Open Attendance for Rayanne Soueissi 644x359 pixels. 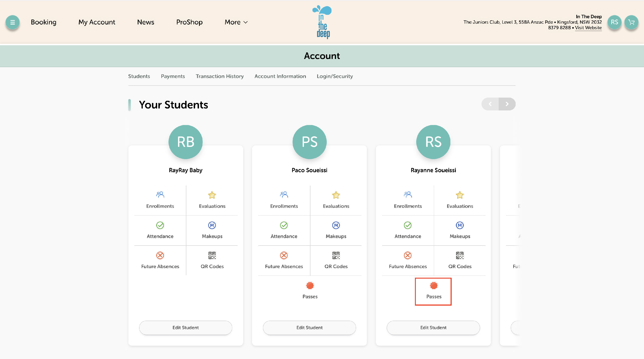(407, 230)
